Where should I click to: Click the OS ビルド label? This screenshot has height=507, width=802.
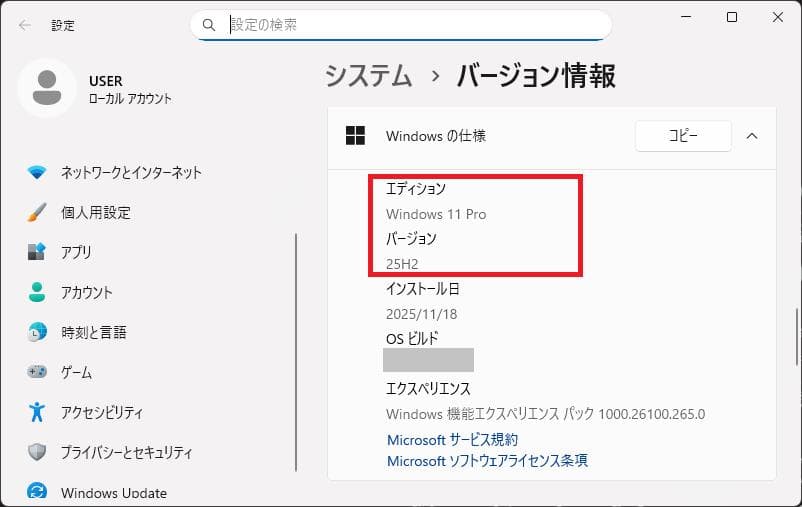point(412,339)
